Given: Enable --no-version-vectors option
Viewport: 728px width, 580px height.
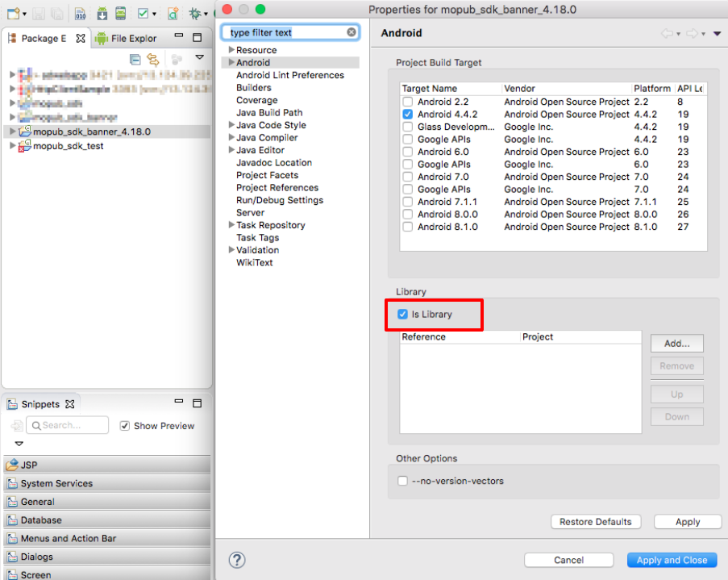Looking at the screenshot, I should tap(402, 481).
